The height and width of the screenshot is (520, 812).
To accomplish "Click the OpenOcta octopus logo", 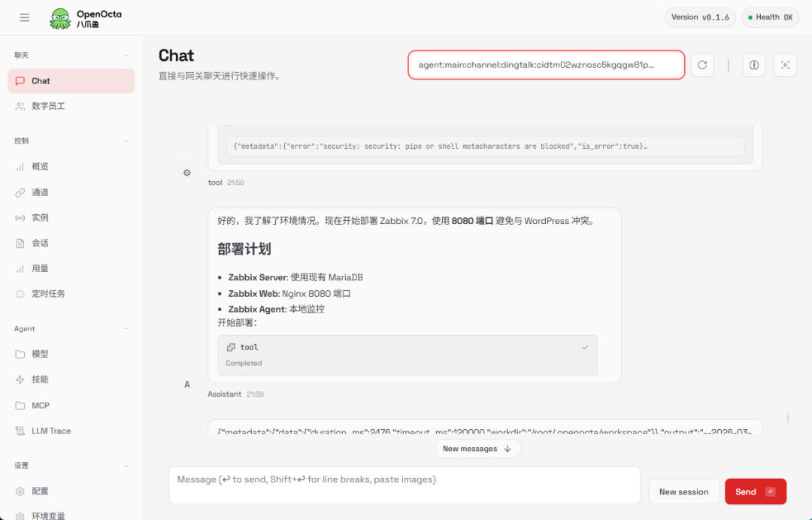I will pyautogui.click(x=60, y=17).
